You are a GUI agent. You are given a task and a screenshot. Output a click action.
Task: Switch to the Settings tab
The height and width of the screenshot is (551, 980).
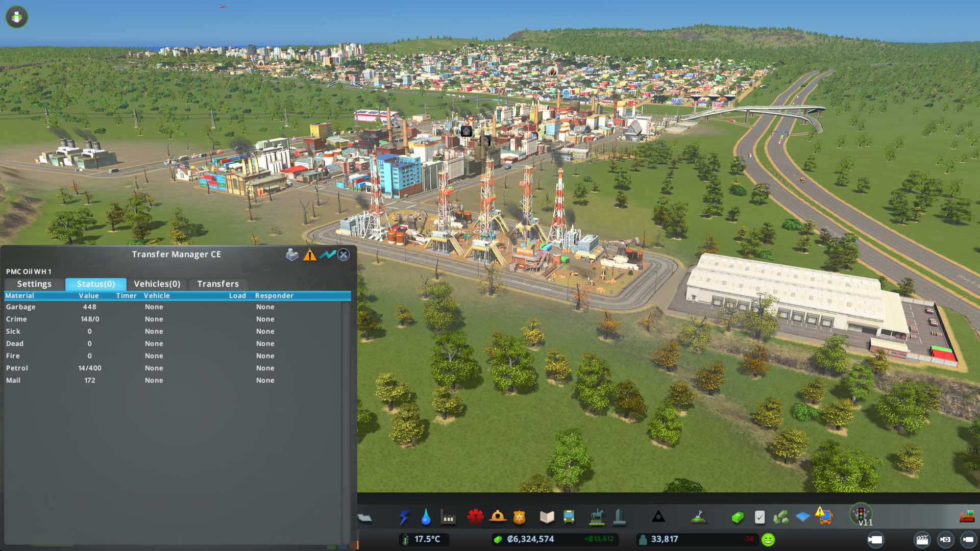(34, 284)
